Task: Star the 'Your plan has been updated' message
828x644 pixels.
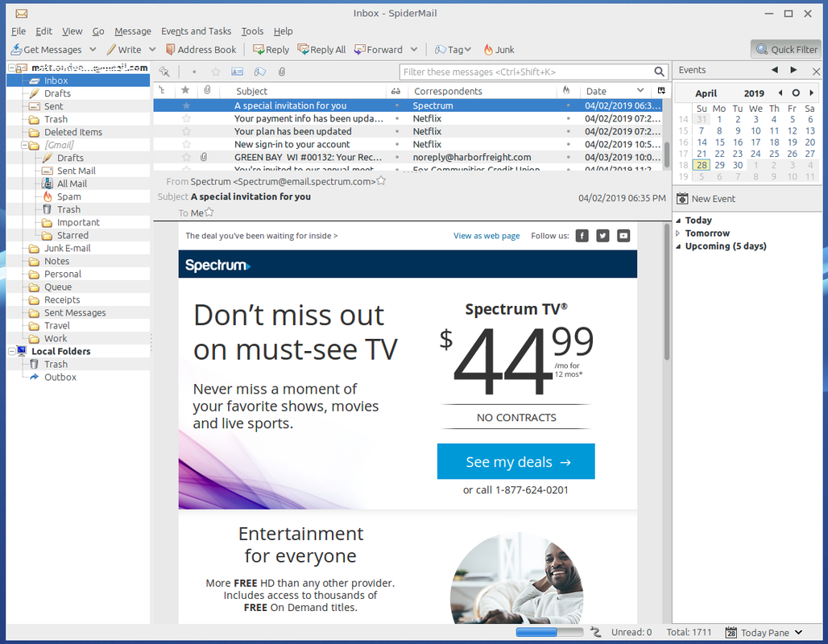Action: [x=186, y=131]
